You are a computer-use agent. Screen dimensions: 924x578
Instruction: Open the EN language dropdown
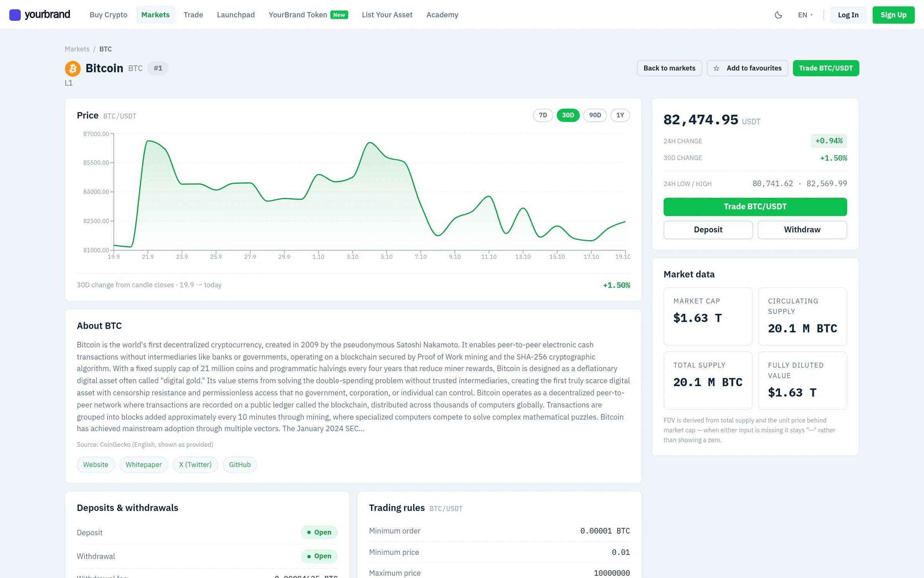point(805,15)
